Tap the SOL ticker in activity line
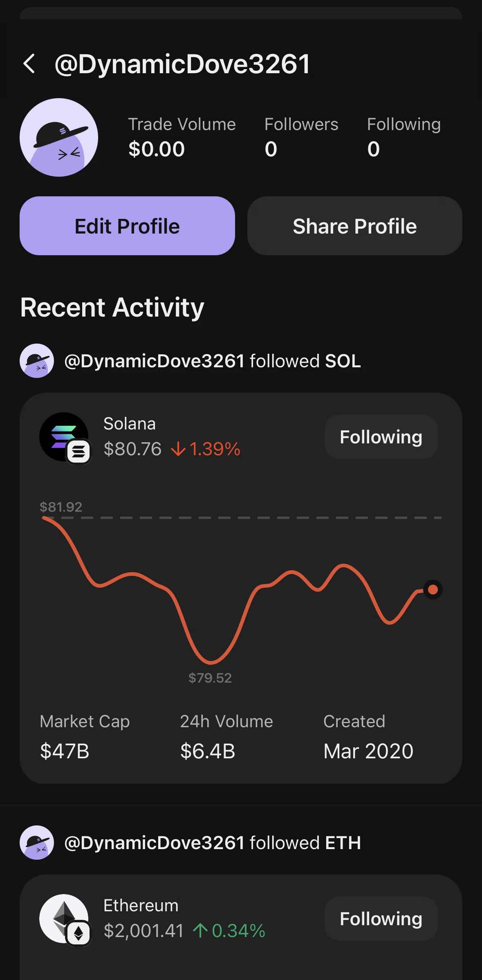 (x=343, y=361)
